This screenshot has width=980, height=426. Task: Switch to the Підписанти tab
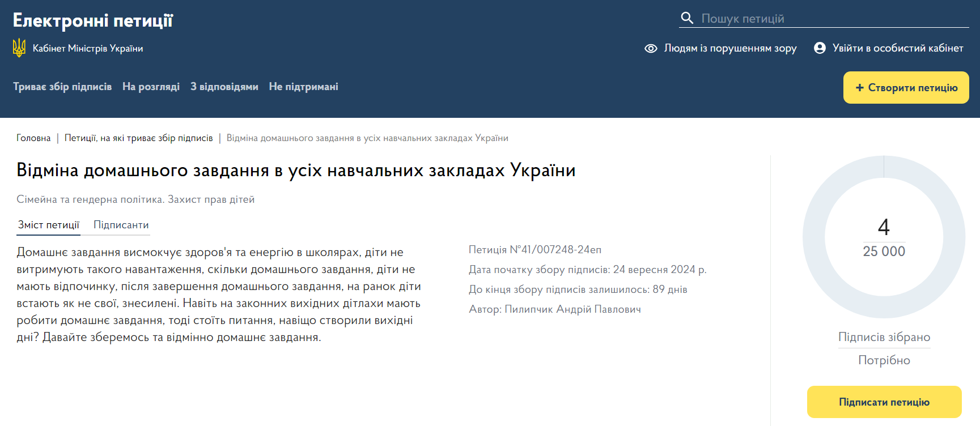(x=121, y=225)
